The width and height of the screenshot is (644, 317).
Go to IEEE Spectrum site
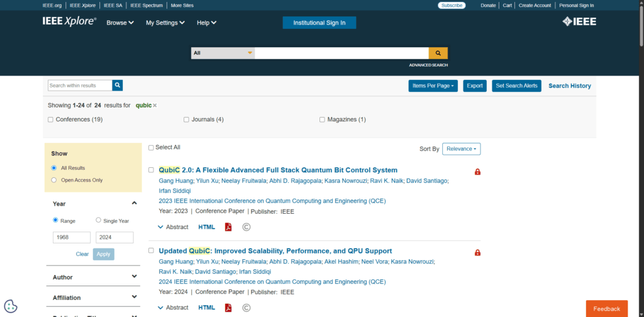point(147,5)
